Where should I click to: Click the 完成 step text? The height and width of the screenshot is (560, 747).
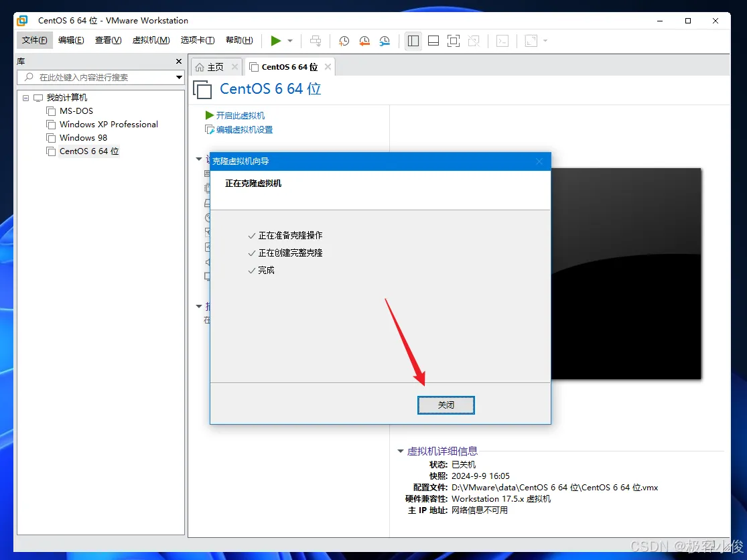tap(267, 271)
